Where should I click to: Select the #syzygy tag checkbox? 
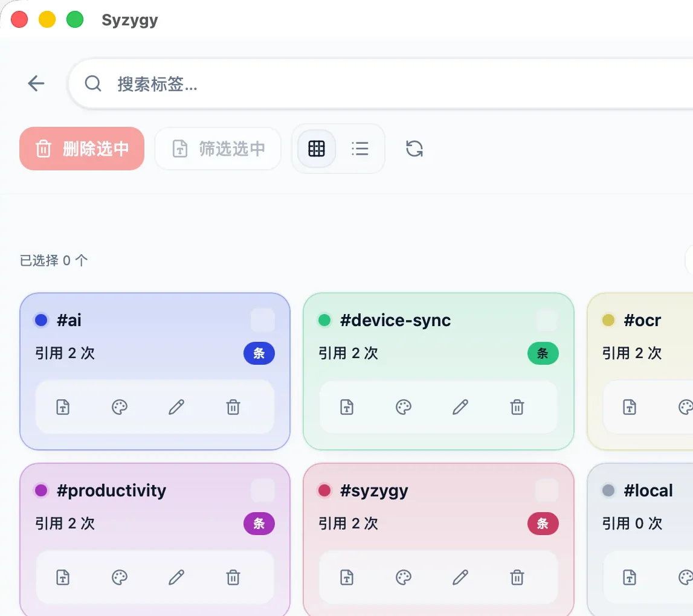coord(546,490)
